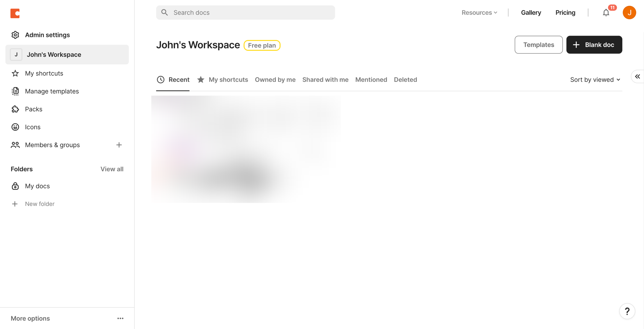Open the Packs puzzle icon item
This screenshot has width=644, height=329.
click(15, 109)
